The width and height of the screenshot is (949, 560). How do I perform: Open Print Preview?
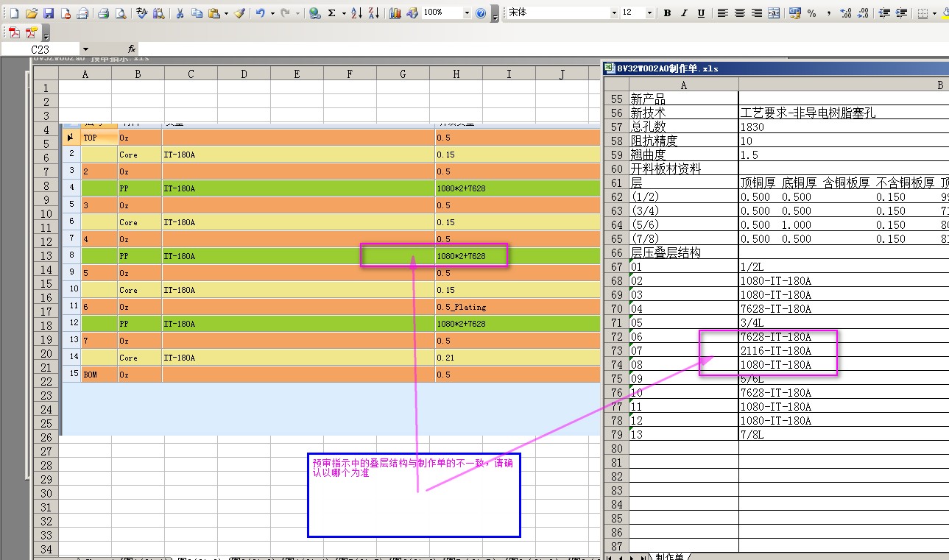pyautogui.click(x=121, y=13)
